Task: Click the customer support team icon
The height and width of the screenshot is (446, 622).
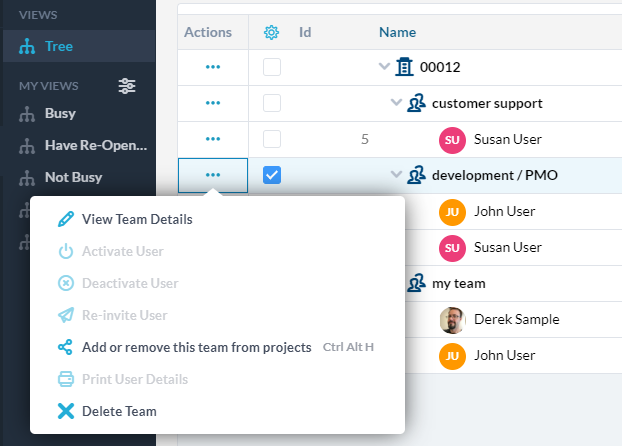Action: pyautogui.click(x=417, y=103)
